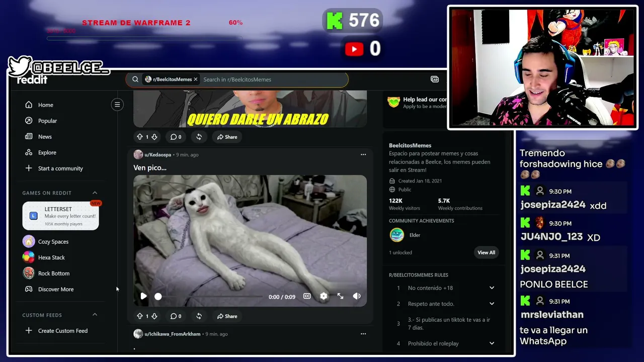Image resolution: width=644 pixels, height=362 pixels.
Task: Open the advertise icon in Reddit header
Action: point(435,79)
